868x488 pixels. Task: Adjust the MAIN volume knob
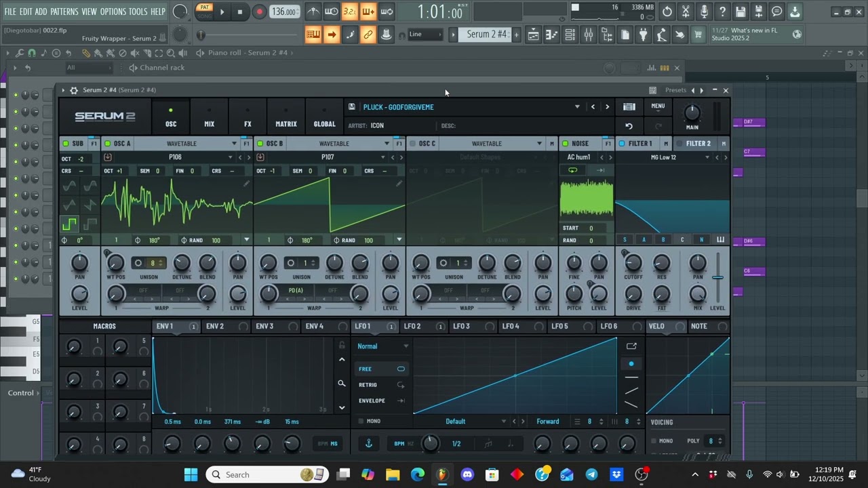click(x=692, y=112)
